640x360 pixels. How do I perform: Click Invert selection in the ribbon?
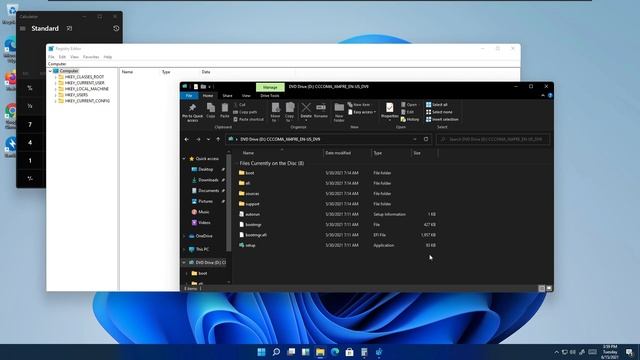(x=442, y=120)
